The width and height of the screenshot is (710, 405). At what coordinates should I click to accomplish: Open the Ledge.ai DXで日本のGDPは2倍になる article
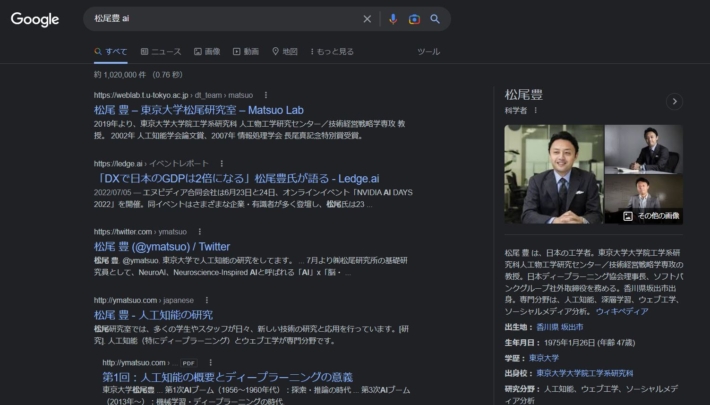tap(239, 178)
